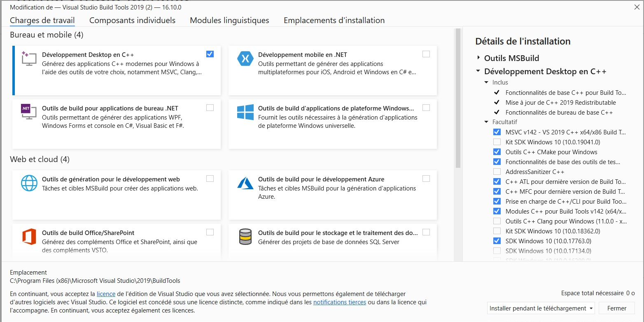
Task: Open the notifications tierces link
Action: 340,302
